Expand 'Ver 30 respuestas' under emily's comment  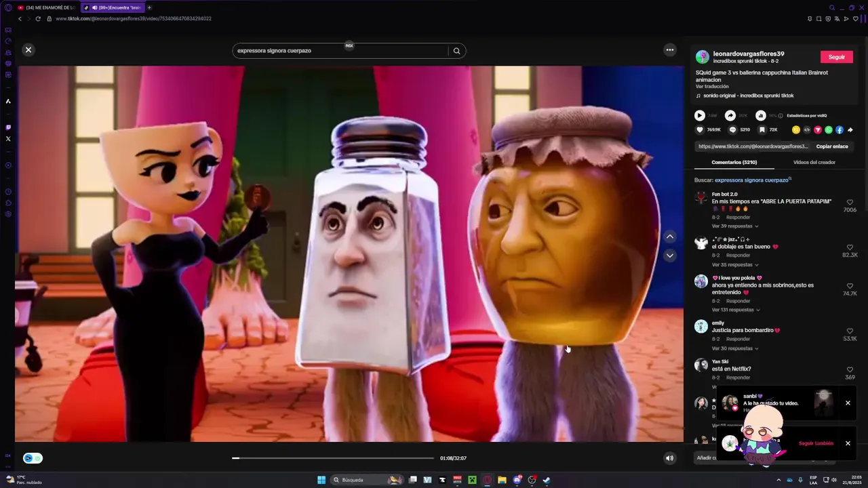pyautogui.click(x=735, y=348)
